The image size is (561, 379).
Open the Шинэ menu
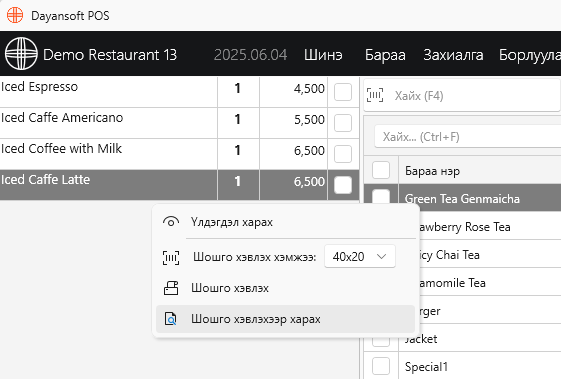(323, 55)
